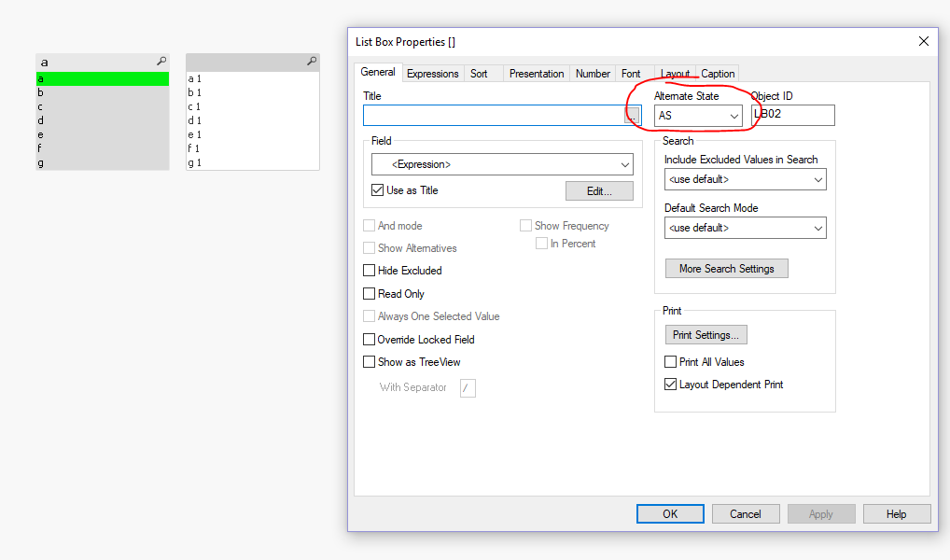Click the Edit... button
The image size is (950, 560).
tap(599, 191)
